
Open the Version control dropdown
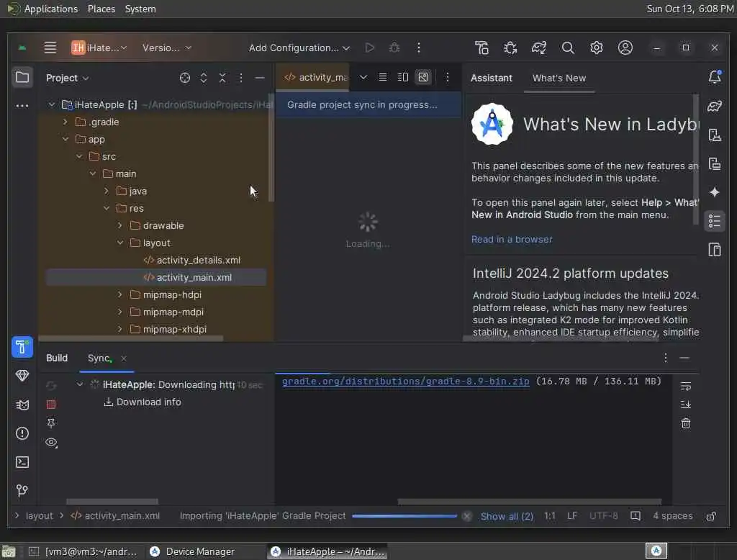tap(167, 48)
